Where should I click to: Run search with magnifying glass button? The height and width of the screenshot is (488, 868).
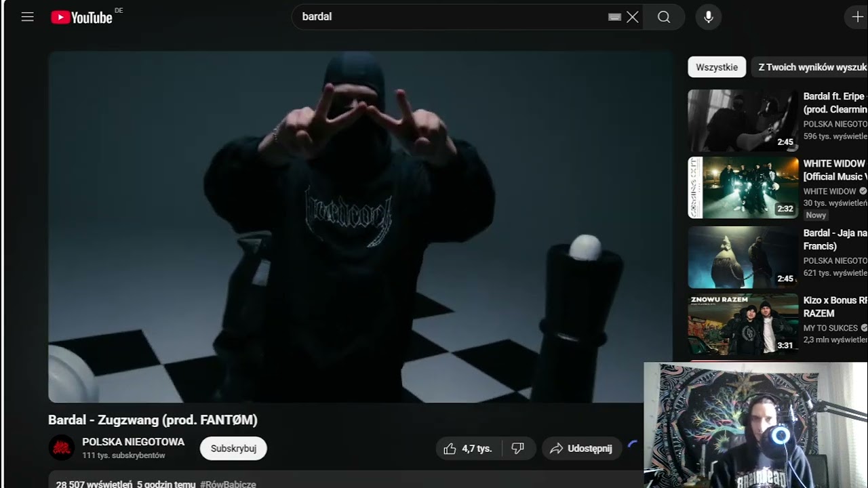(664, 17)
